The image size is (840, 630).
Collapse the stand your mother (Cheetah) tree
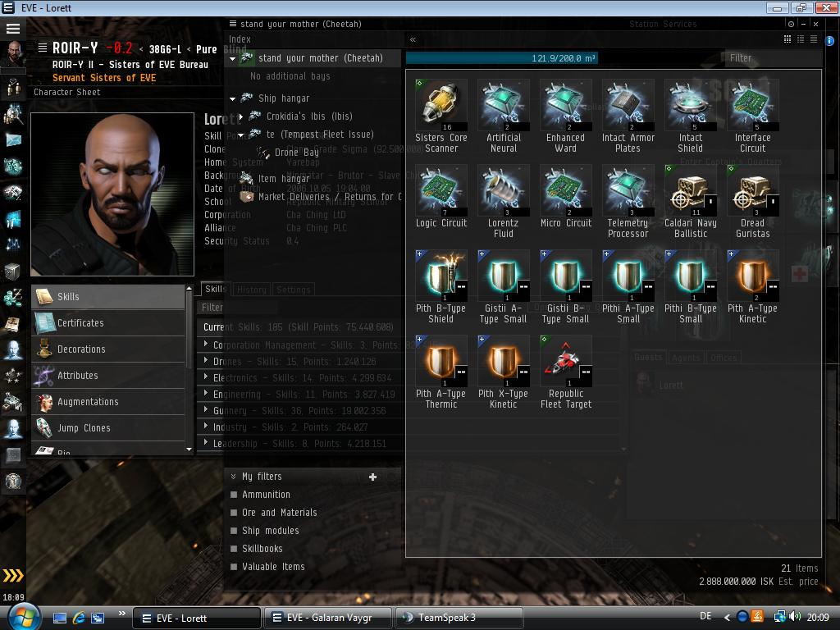(232, 58)
